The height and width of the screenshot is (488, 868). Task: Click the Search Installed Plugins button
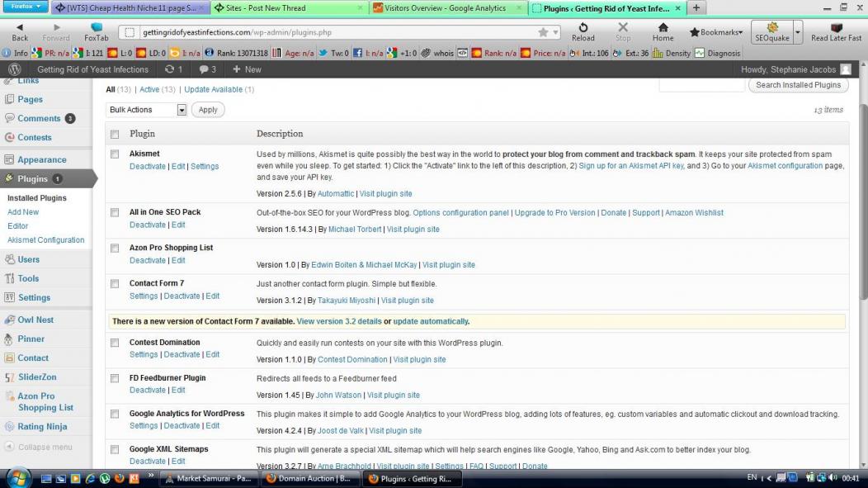click(798, 85)
